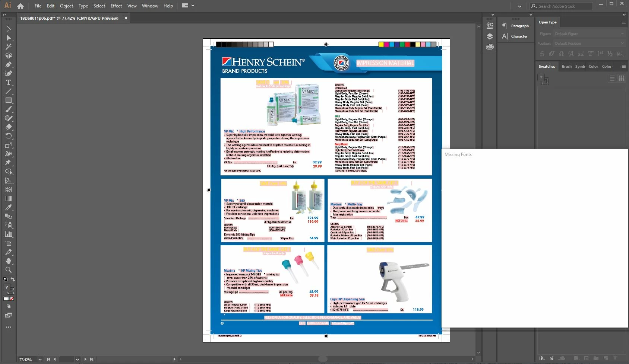Open the Paragraph panel
629x364 pixels.
[x=515, y=26]
